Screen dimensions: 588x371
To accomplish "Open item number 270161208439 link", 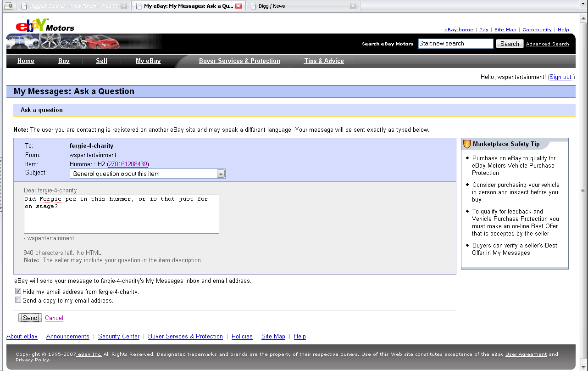I will coord(128,164).
